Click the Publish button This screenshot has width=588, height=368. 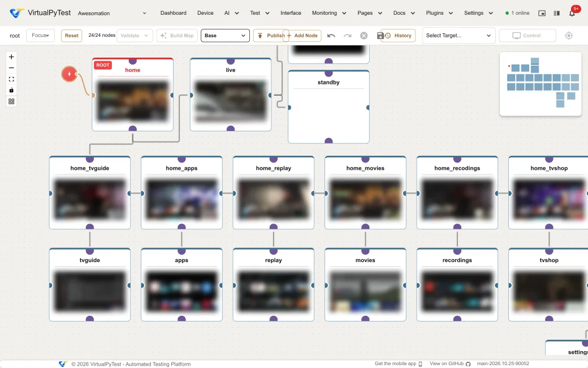tap(271, 36)
